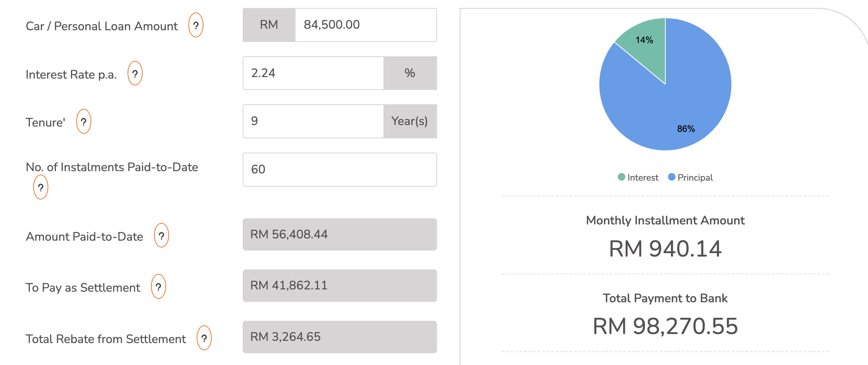The image size is (868, 365).
Task: Show help for No. of Instalments Paid-to-Date
Action: (x=41, y=187)
